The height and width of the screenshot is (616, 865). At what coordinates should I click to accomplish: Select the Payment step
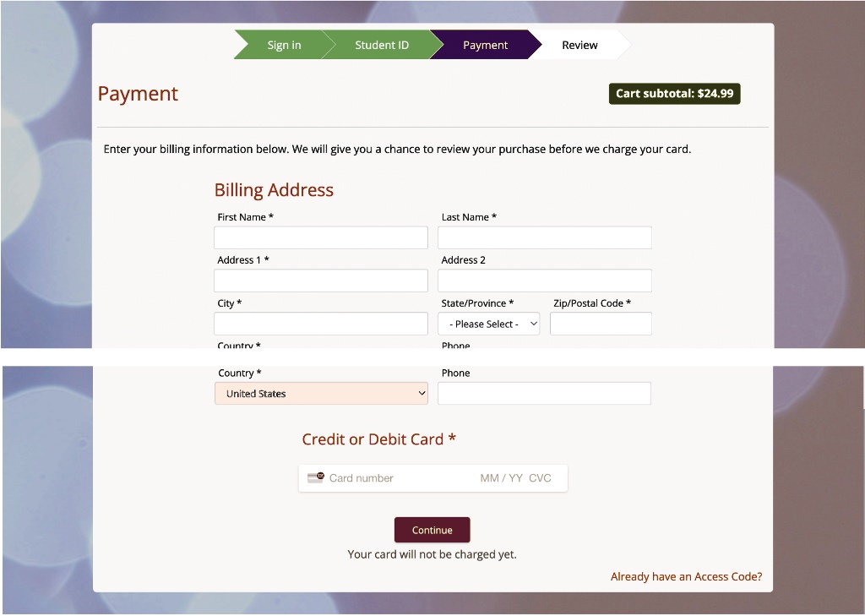(486, 45)
